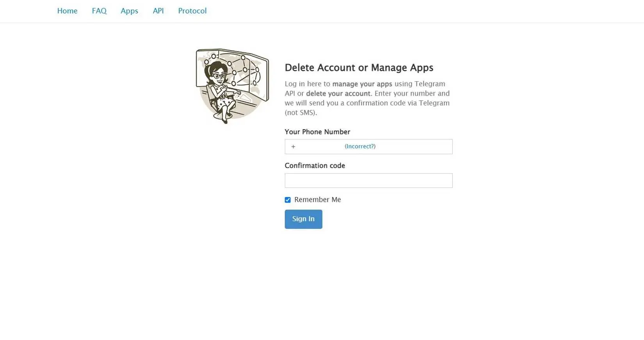644x340 pixels.
Task: Click the Delete Account or Manage Apps heading
Action: (359, 68)
